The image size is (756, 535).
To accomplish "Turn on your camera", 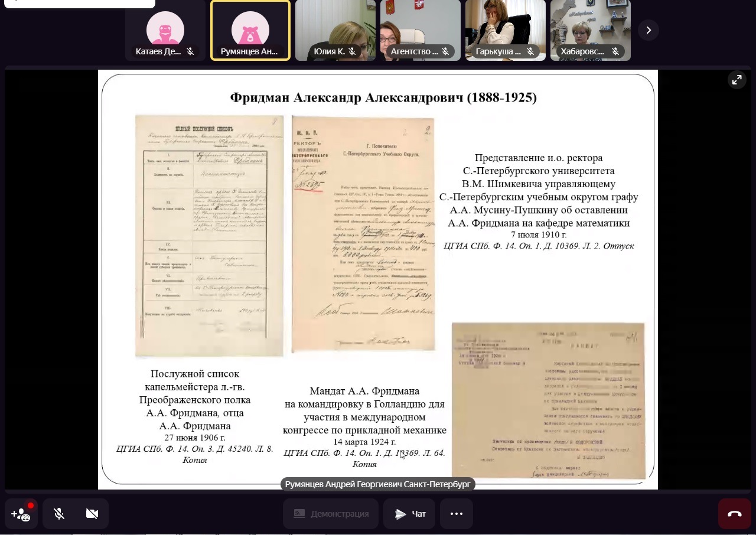I will click(x=92, y=514).
